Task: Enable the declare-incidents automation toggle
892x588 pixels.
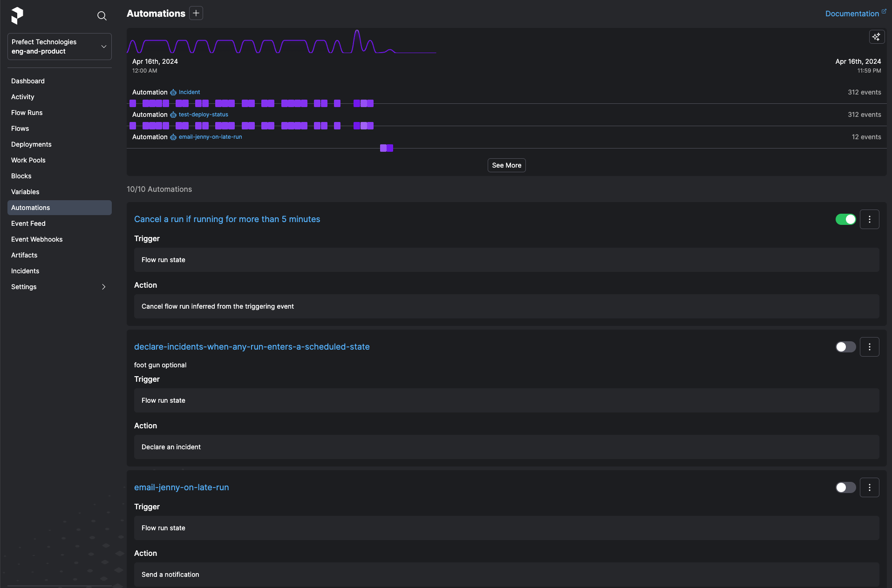Action: click(845, 347)
